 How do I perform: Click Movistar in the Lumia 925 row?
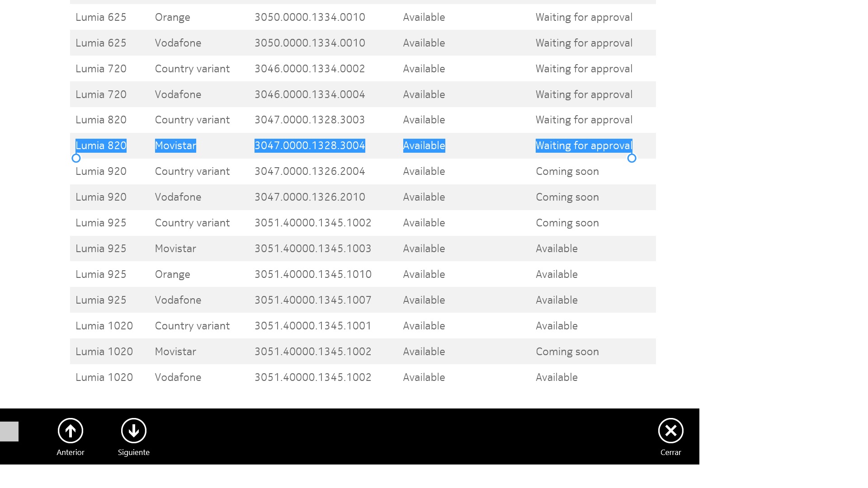(x=175, y=249)
